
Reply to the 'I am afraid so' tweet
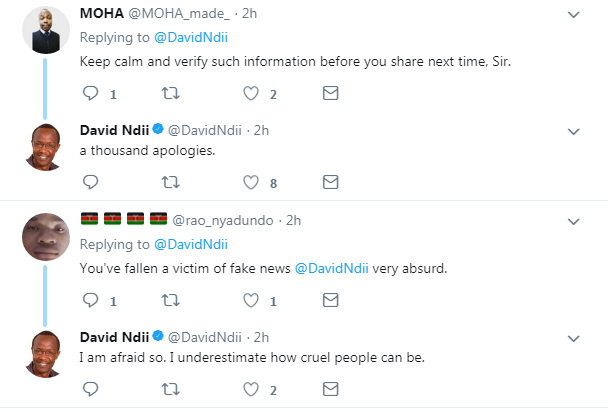(x=91, y=389)
